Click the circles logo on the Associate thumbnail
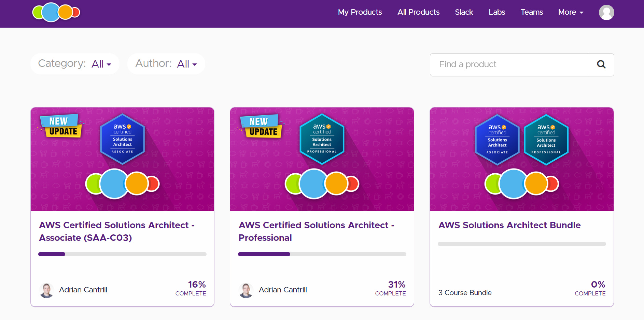This screenshot has height=320, width=644. tap(122, 184)
